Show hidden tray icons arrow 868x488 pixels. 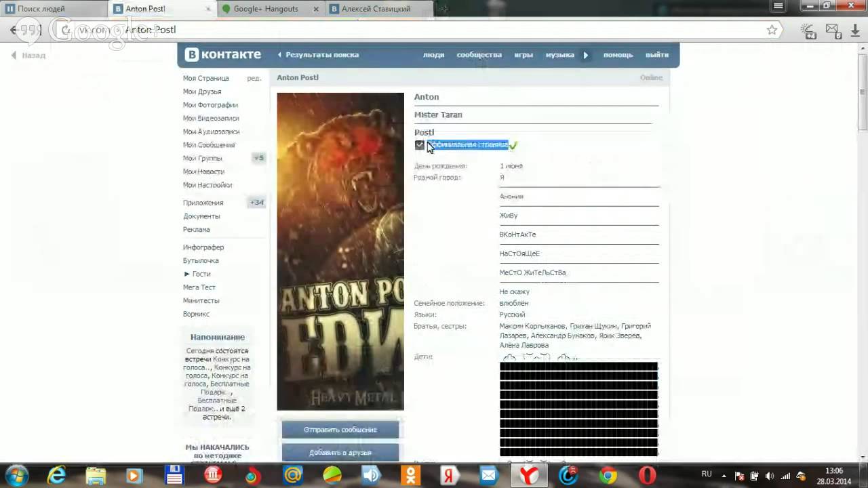(x=724, y=476)
